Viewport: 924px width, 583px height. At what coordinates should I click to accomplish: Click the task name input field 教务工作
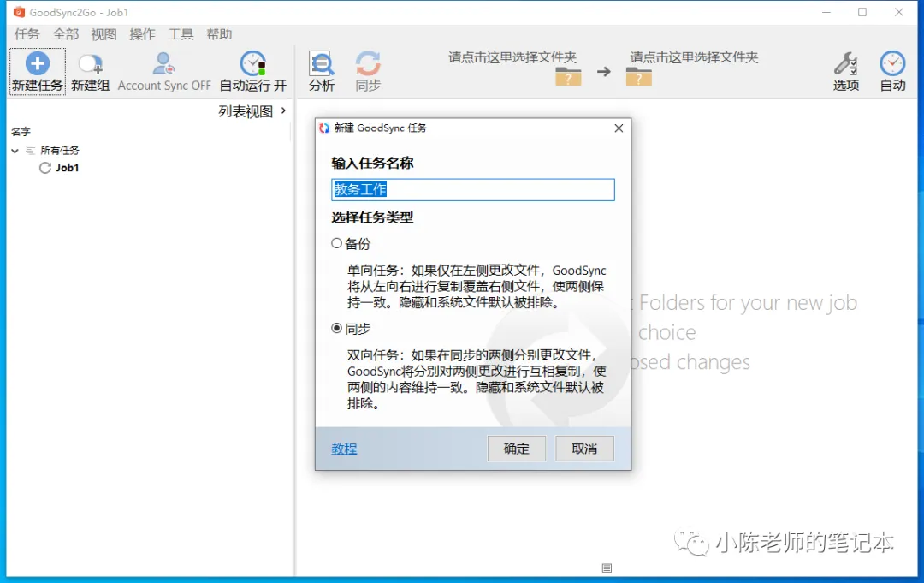pyautogui.click(x=472, y=189)
